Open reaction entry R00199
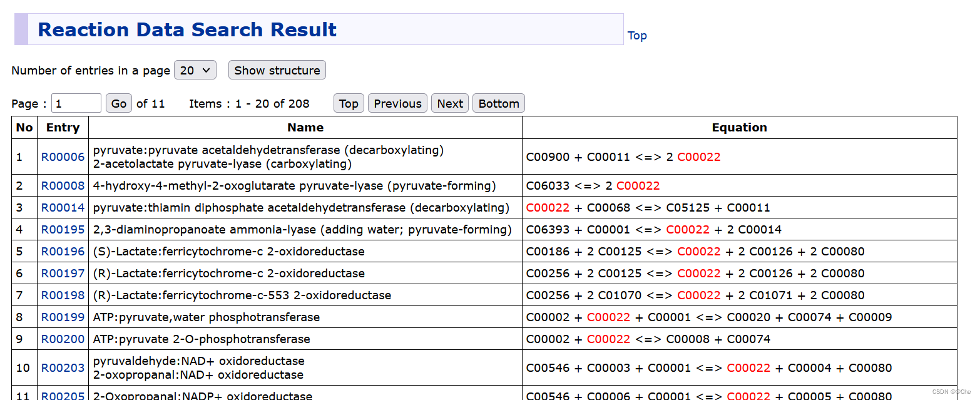Screen dimensions: 980x400 (63, 317)
